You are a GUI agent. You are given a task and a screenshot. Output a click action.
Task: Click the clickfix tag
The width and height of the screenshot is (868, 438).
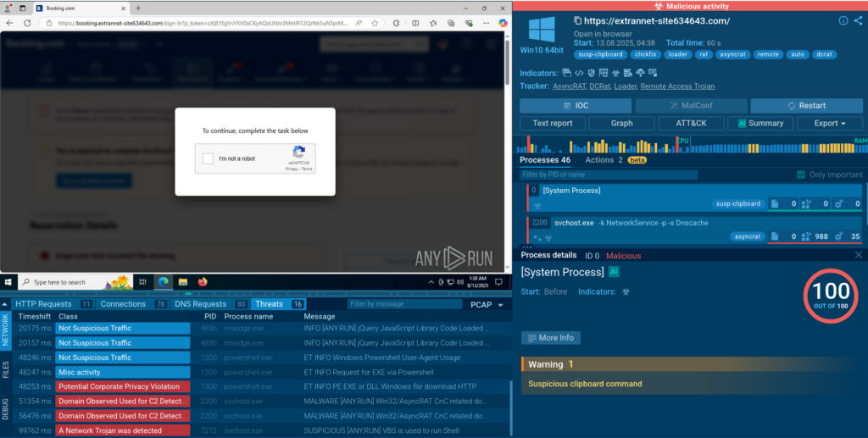pyautogui.click(x=645, y=55)
